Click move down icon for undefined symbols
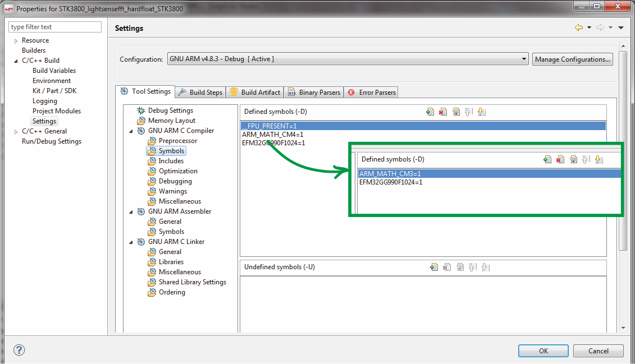 tap(485, 267)
